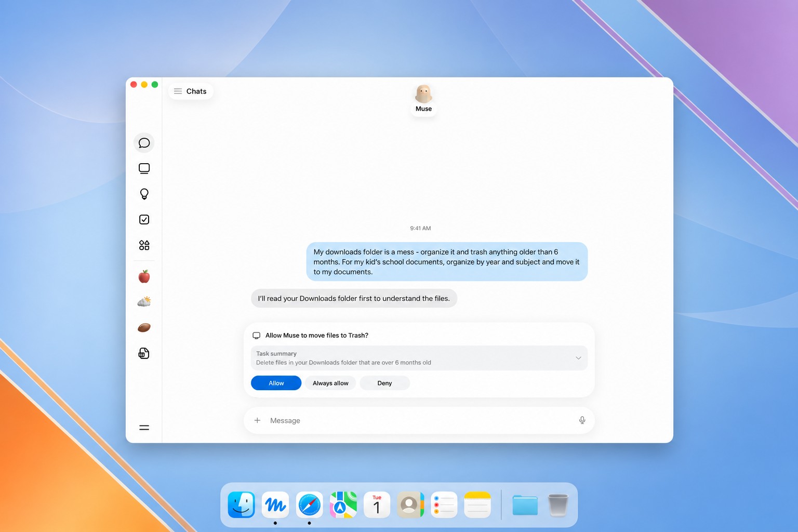Open the checkmark tasks sidebar icon
The width and height of the screenshot is (798, 532).
(144, 219)
